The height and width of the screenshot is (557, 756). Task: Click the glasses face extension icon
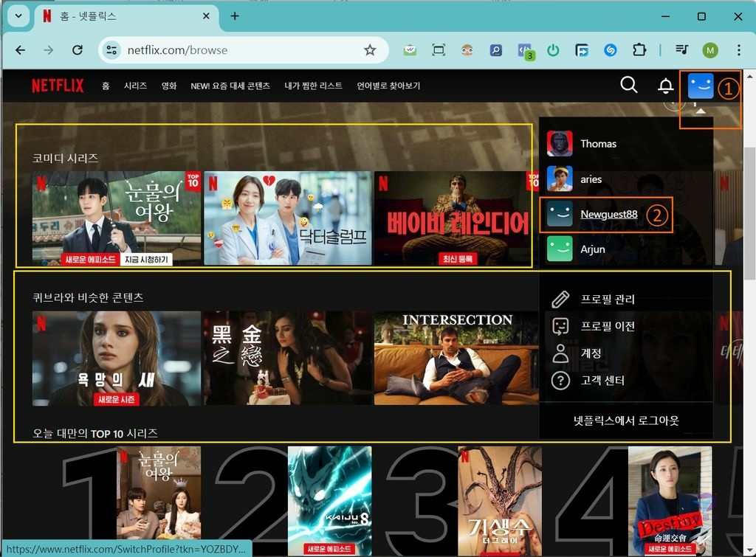[x=467, y=49]
